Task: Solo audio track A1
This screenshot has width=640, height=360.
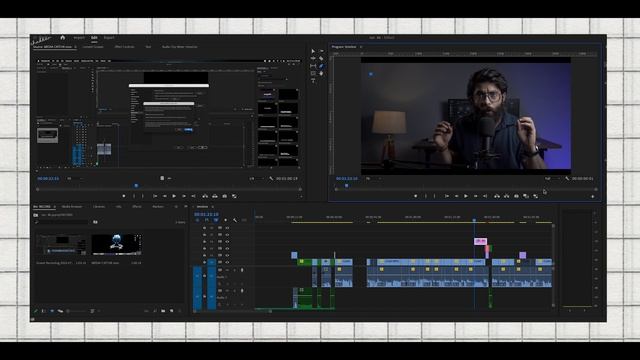Action: coord(234,270)
